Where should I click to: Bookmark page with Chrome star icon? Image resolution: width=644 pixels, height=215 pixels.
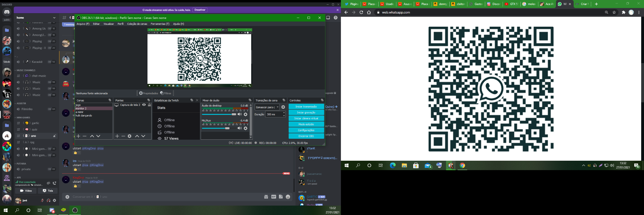tap(614, 13)
